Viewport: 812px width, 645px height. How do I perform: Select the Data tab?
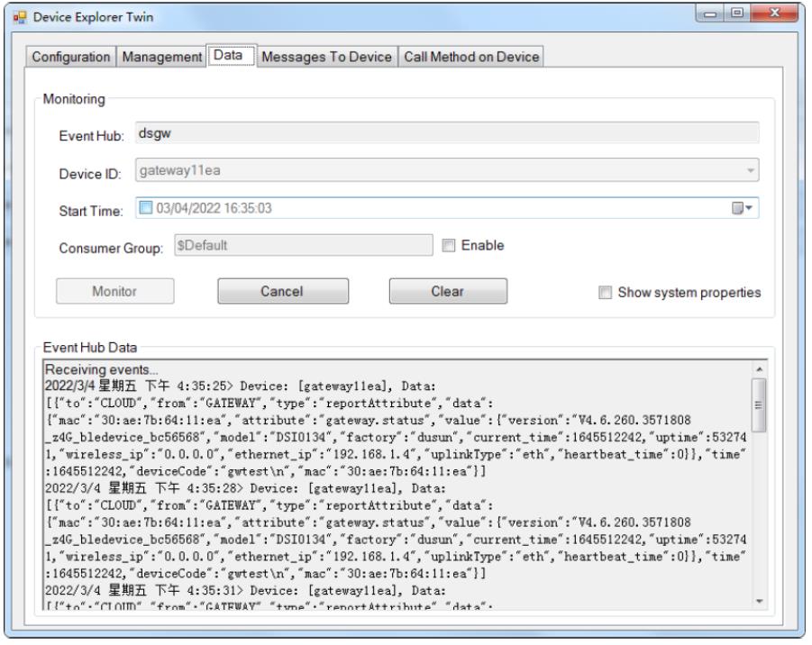click(x=231, y=55)
